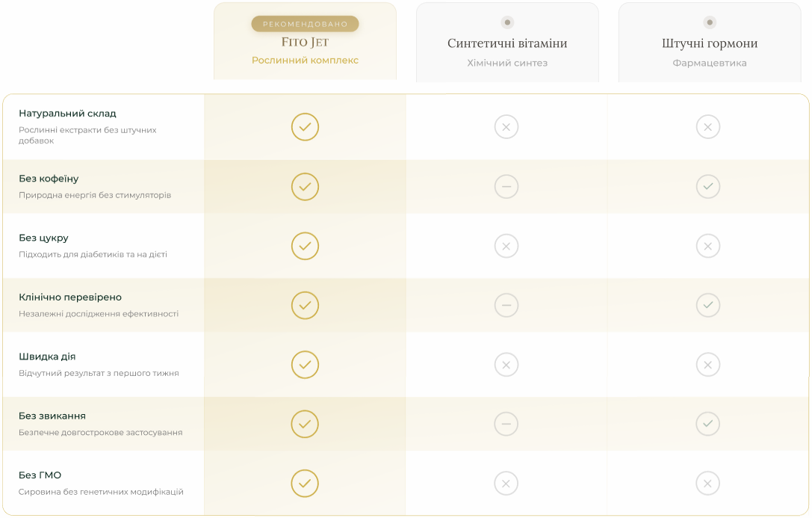The image size is (812, 518).
Task: Select radio dot above Синтетичні вітаміни
Action: point(507,22)
